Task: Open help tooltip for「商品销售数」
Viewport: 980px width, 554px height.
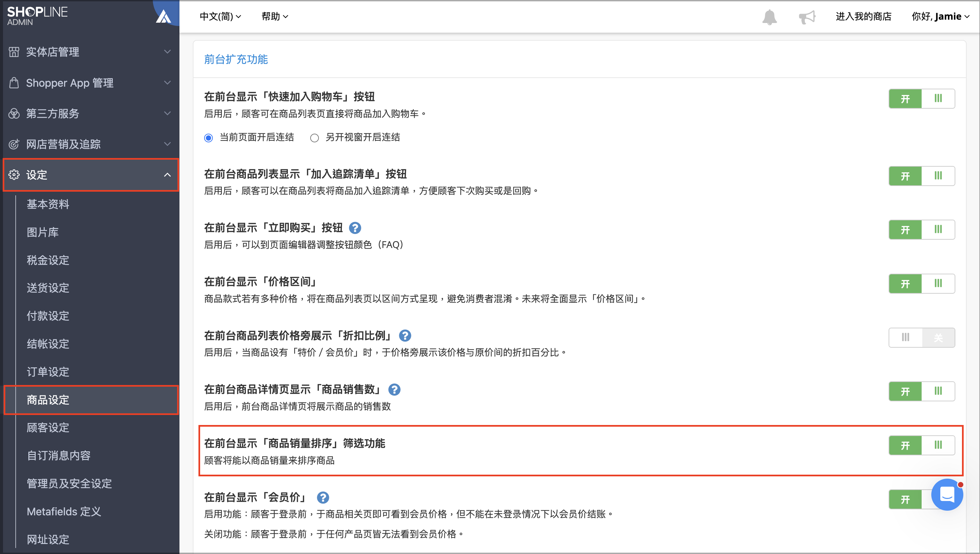Action: point(394,390)
